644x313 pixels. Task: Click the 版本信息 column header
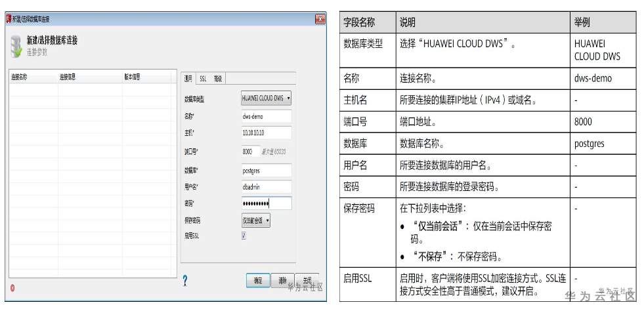147,77
